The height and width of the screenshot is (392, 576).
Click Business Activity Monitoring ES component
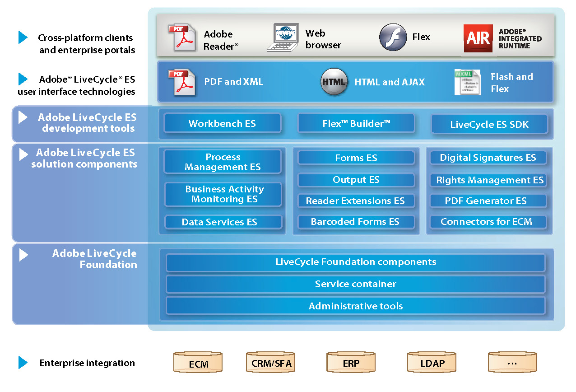pyautogui.click(x=223, y=194)
